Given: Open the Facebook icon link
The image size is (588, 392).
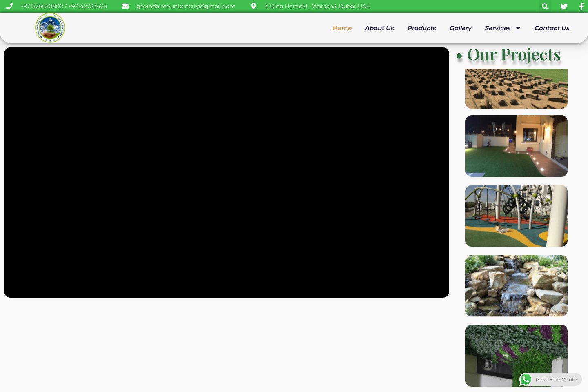Looking at the screenshot, I should [x=581, y=6].
